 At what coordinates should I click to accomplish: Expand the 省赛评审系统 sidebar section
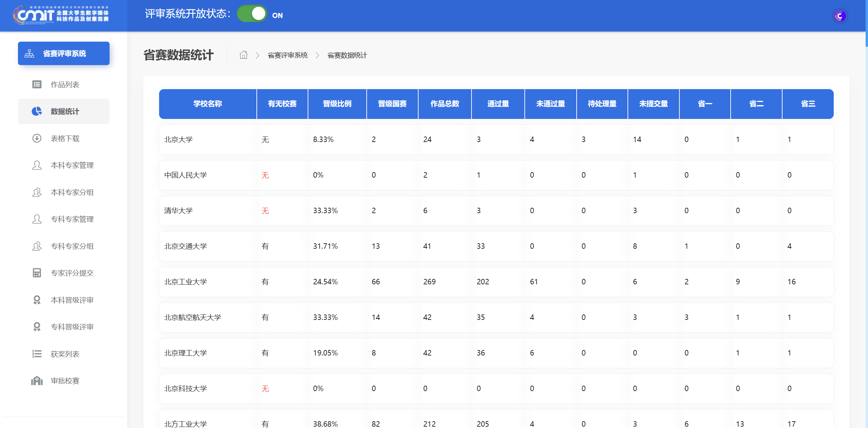click(x=64, y=54)
